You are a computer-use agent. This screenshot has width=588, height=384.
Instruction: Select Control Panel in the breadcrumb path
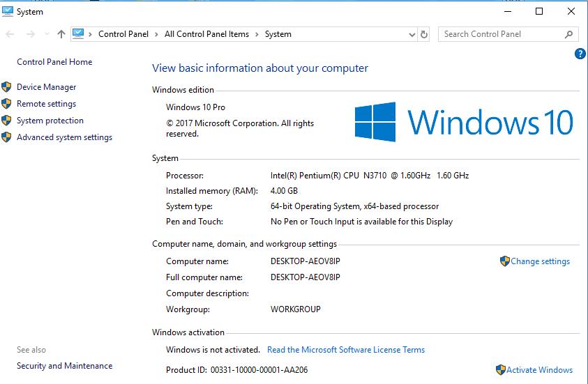pyautogui.click(x=123, y=34)
